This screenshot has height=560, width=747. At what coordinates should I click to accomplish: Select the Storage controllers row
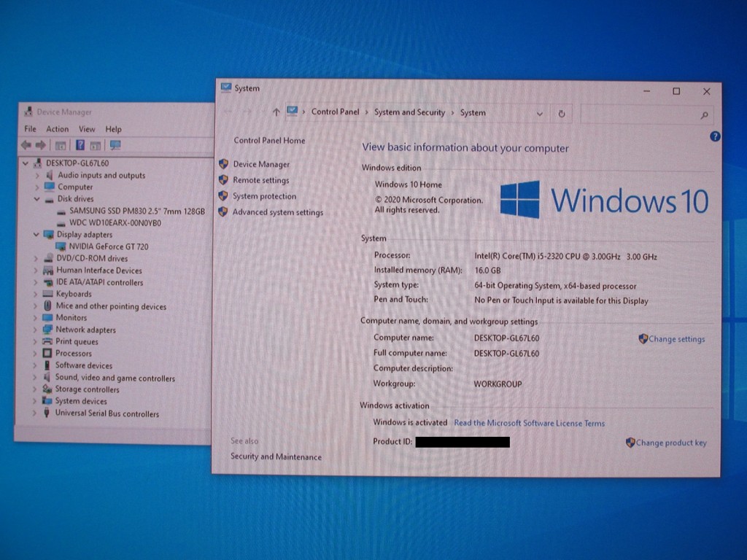click(88, 389)
